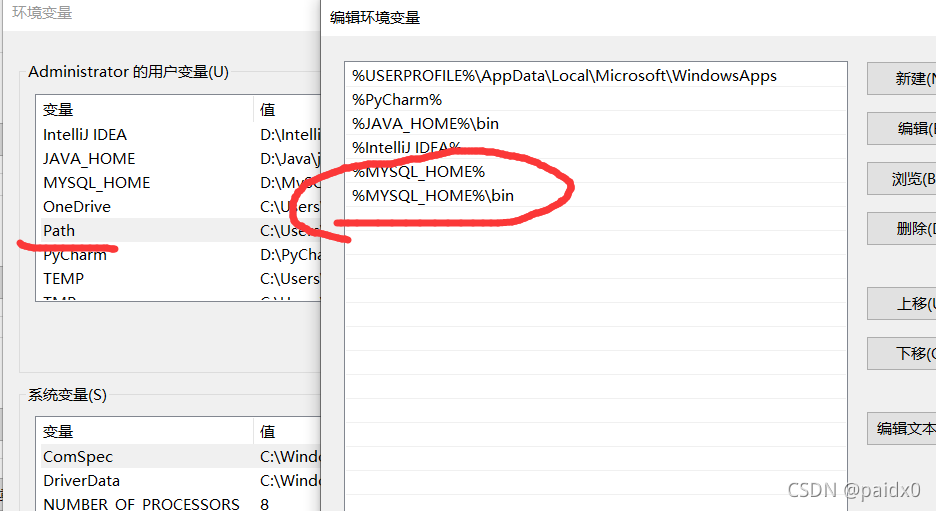Click the C:\Users value of TEMP
The height and width of the screenshot is (511, 936).
click(x=290, y=278)
